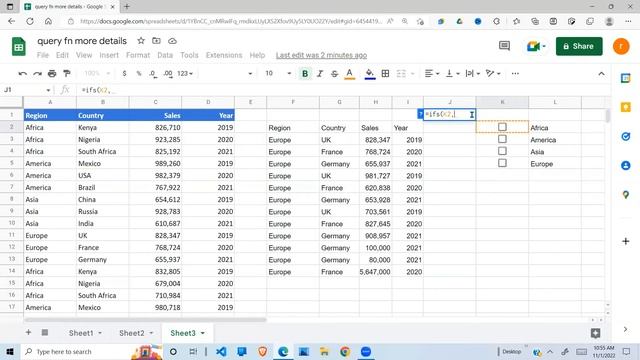Open the zoom level dropdown
640x360 pixels.
(97, 73)
